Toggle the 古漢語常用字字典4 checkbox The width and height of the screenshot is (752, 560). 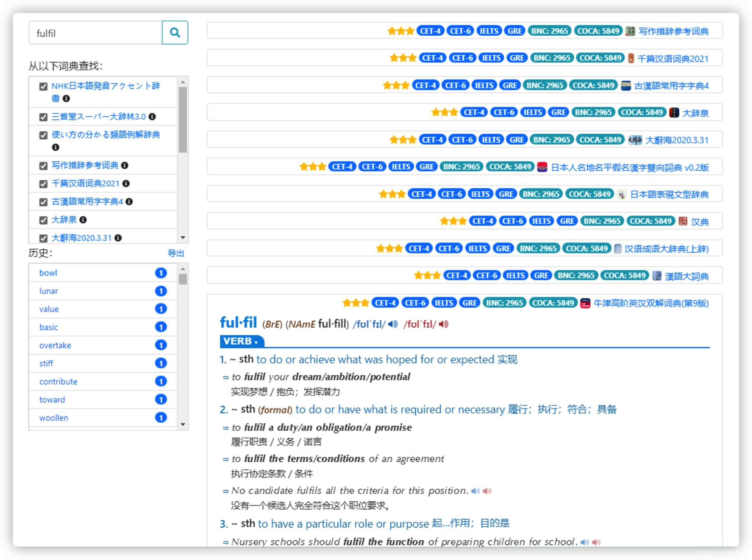(x=43, y=202)
